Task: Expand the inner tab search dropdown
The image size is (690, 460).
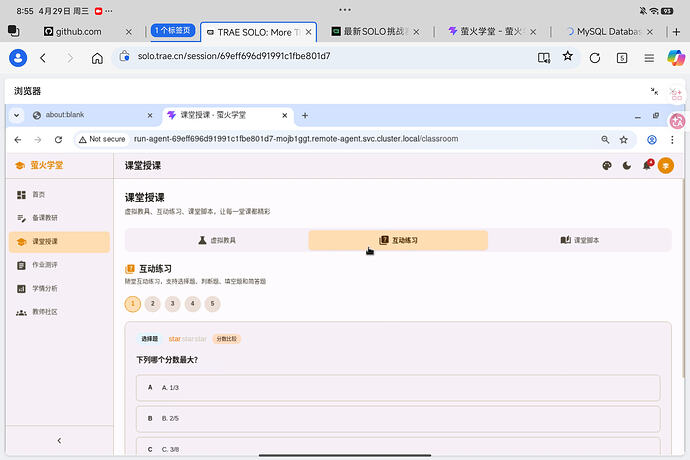Action: 16,115
